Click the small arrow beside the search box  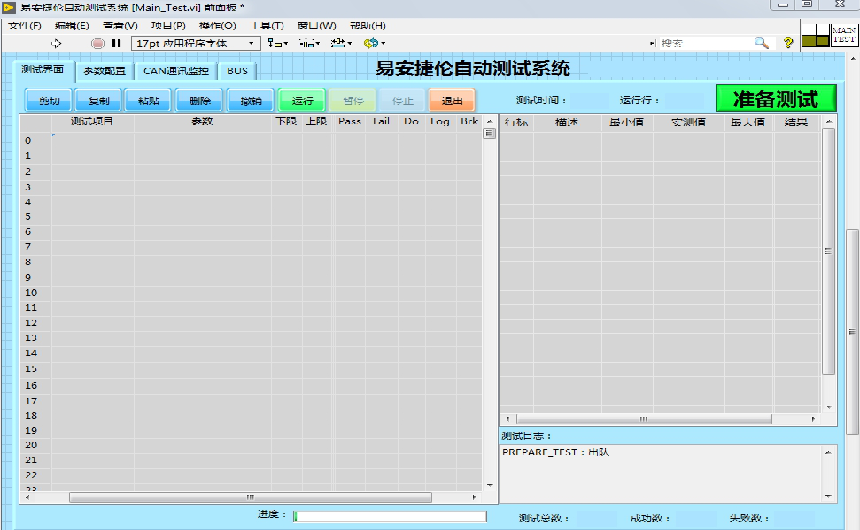[x=652, y=43]
